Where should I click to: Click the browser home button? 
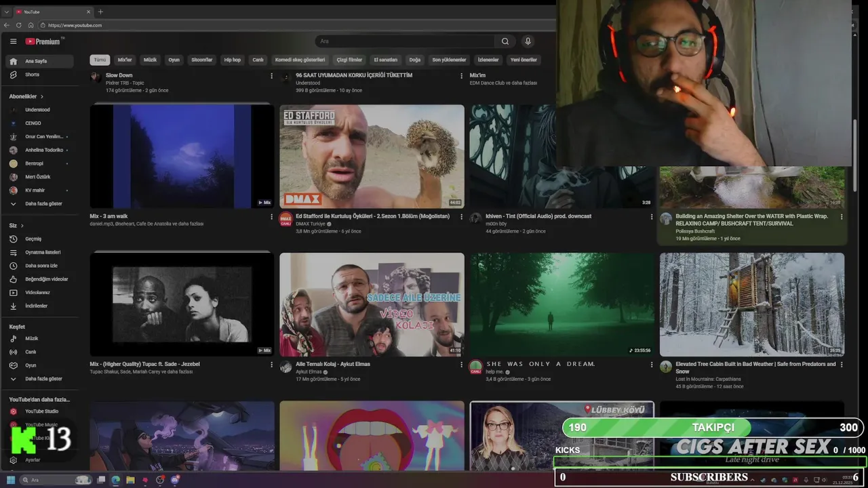pos(31,25)
